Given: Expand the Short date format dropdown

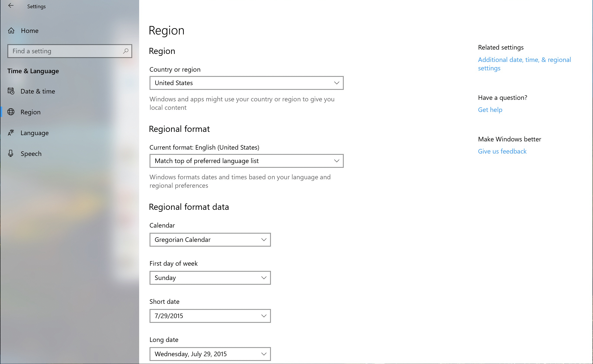Looking at the screenshot, I should point(210,316).
